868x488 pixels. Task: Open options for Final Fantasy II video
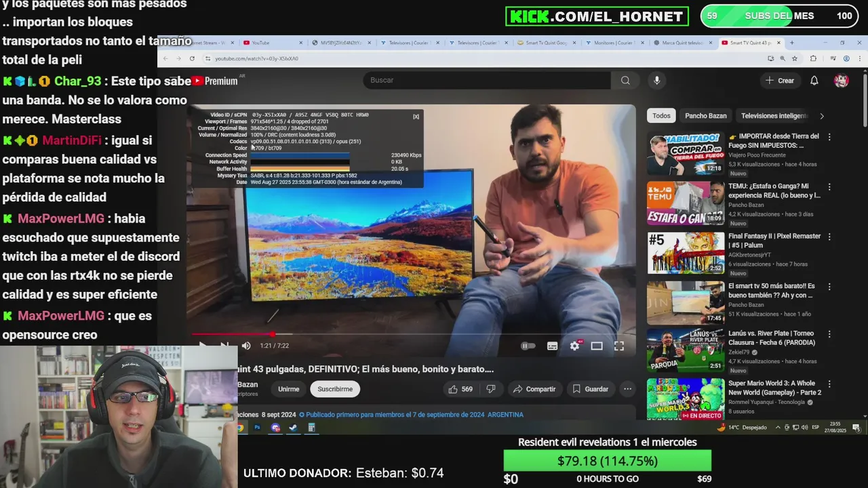coord(829,237)
